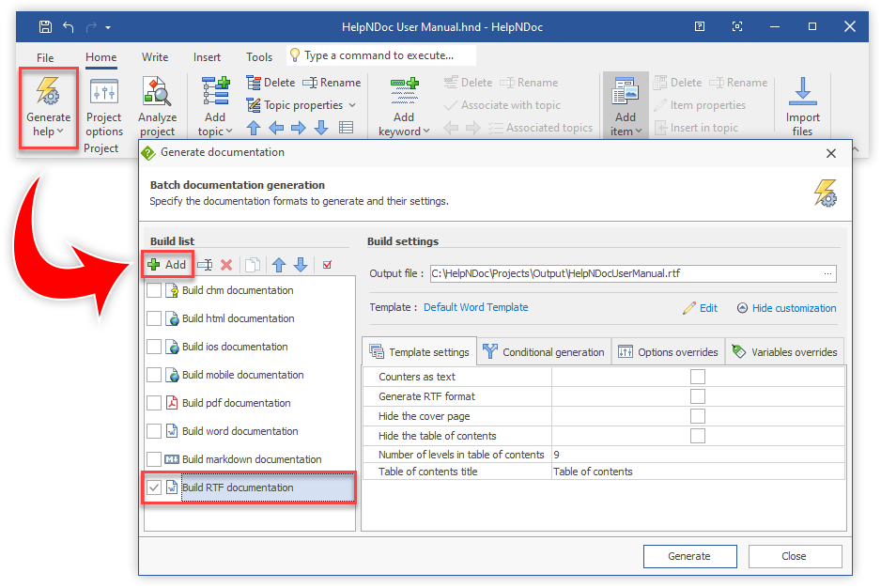Screen dimensions: 881x588
Task: Click the Add keyword button
Action: pyautogui.click(x=404, y=107)
